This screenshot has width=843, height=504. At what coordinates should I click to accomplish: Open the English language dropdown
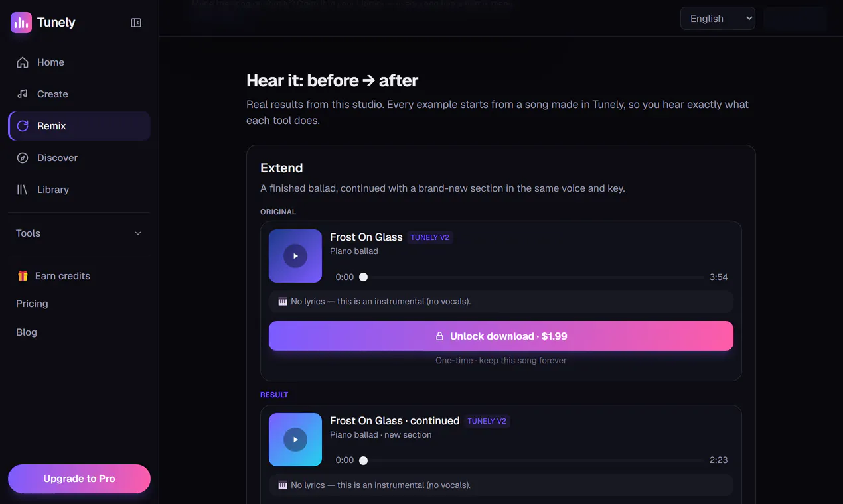(x=718, y=19)
